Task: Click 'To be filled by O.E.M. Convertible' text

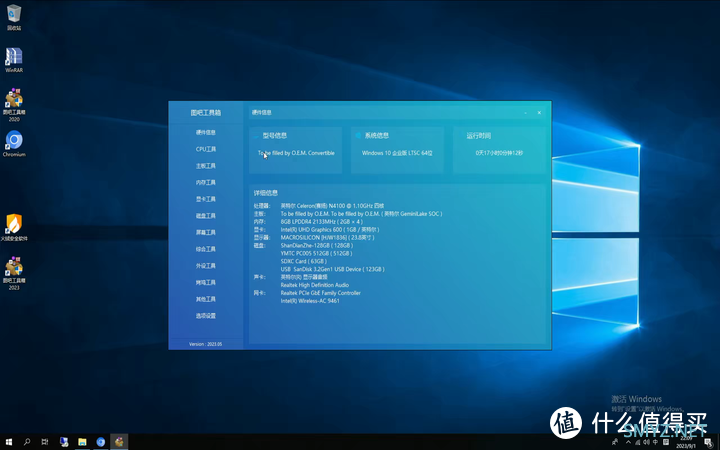Action: 296,153
